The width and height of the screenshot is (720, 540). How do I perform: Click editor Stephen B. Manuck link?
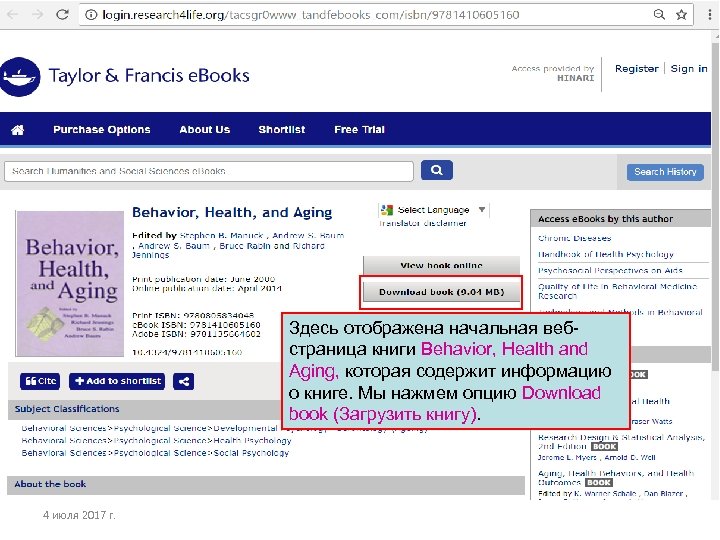tap(221, 235)
